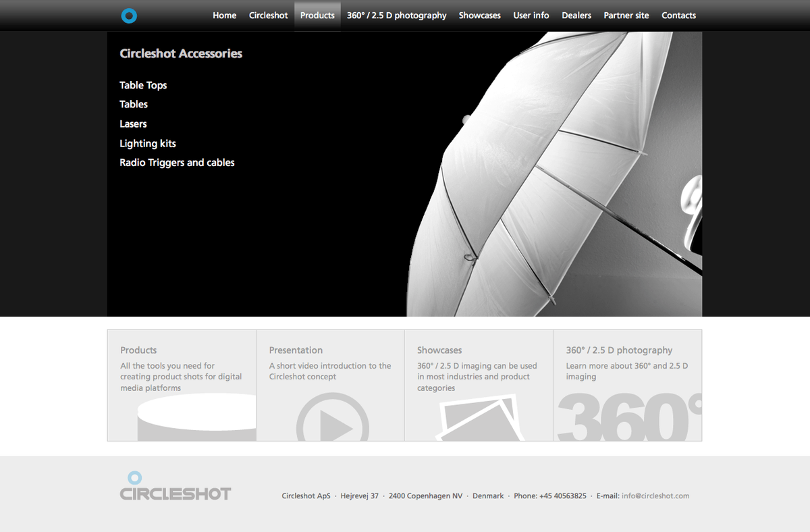The height and width of the screenshot is (532, 810).
Task: Click the highlighted Products tab
Action: point(317,15)
